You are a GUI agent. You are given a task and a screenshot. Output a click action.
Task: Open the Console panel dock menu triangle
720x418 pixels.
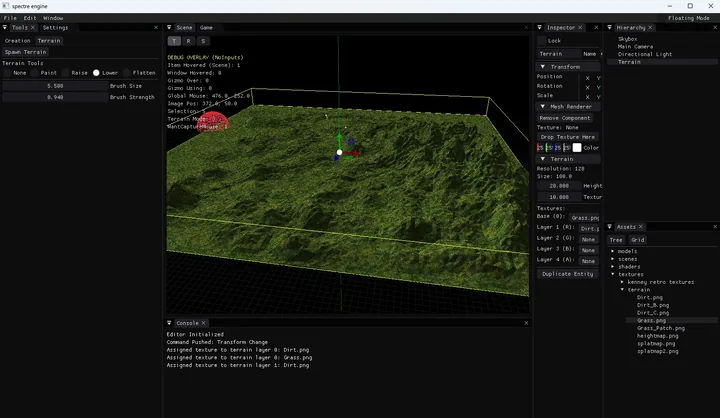tap(169, 323)
